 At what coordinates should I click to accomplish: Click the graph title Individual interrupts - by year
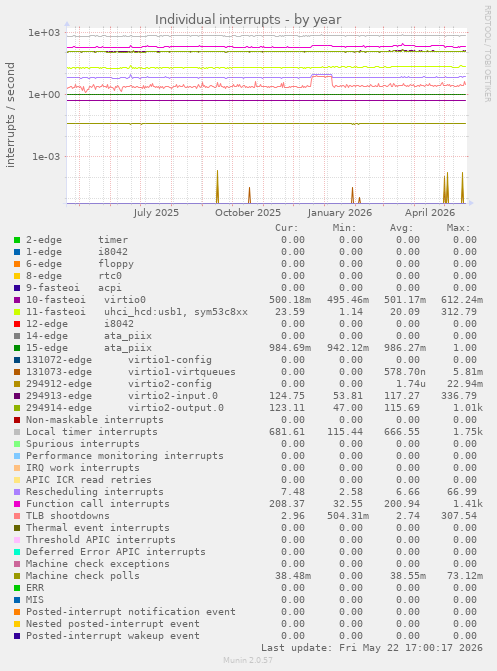pos(248,20)
